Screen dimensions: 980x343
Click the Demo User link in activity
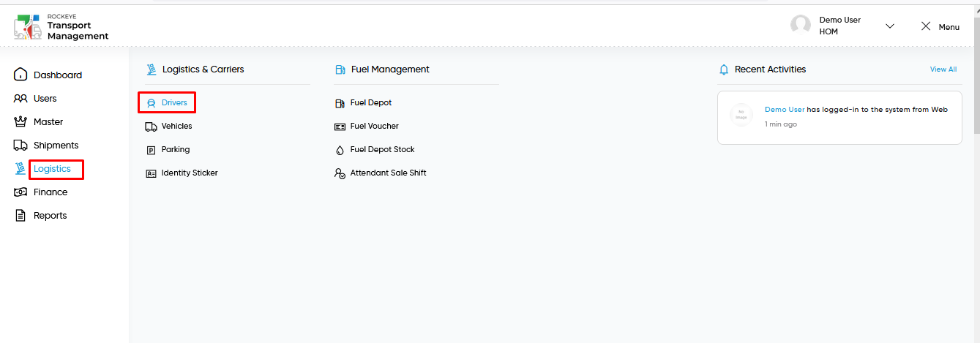[785, 110]
